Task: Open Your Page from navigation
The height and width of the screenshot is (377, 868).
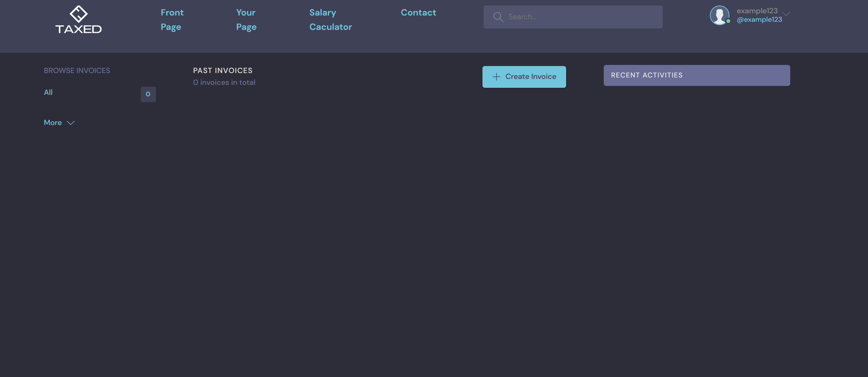Action: (246, 20)
